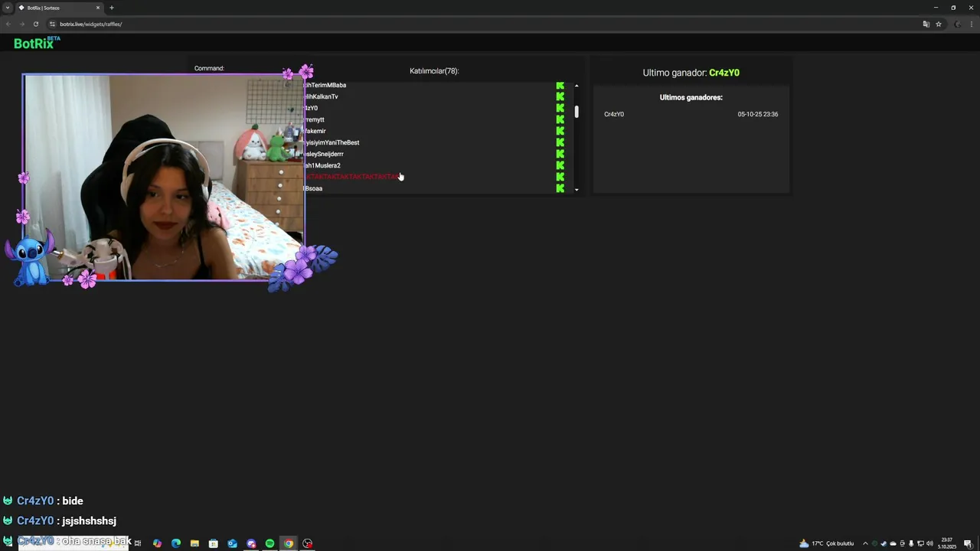
Task: Select participant sleySneijderrr
Action: pos(325,154)
